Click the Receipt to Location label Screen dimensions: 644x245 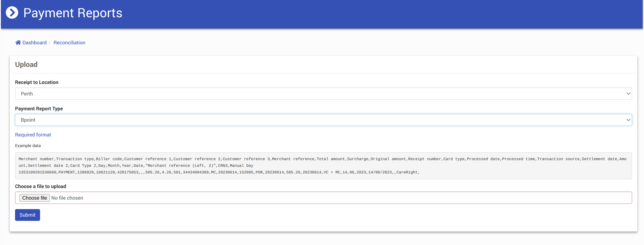37,82
